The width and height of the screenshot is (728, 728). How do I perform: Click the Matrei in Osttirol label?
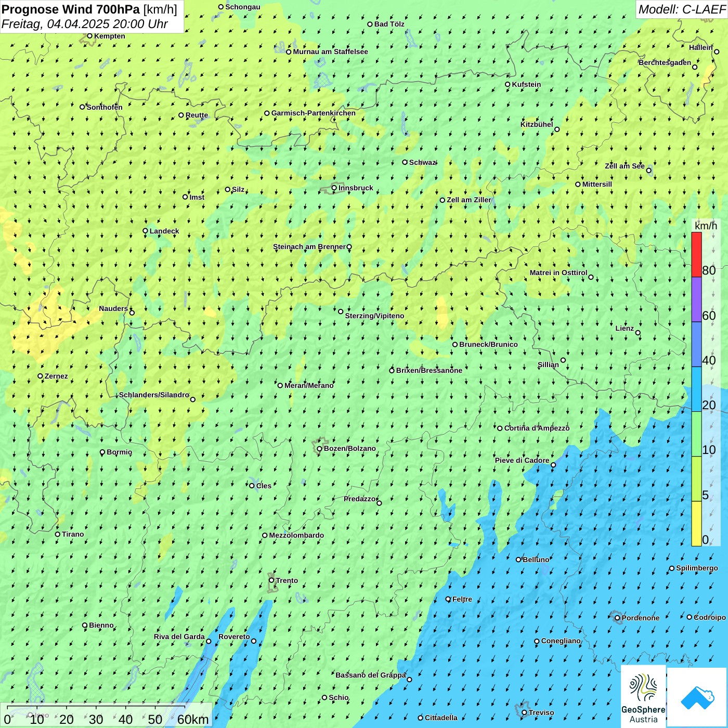558,272
